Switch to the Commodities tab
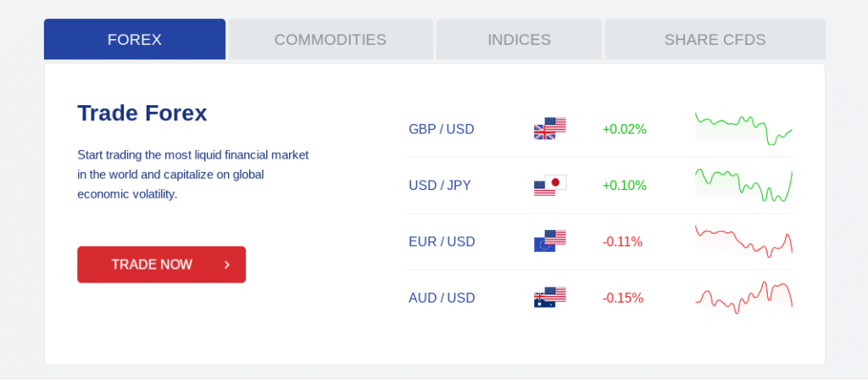 (331, 40)
